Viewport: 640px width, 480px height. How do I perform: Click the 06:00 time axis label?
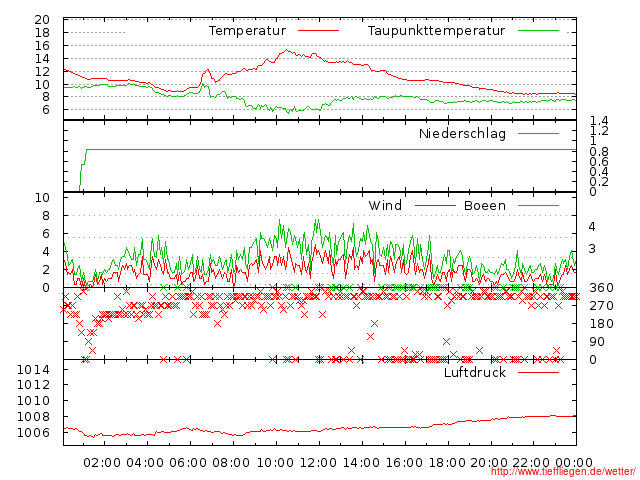[188, 462]
